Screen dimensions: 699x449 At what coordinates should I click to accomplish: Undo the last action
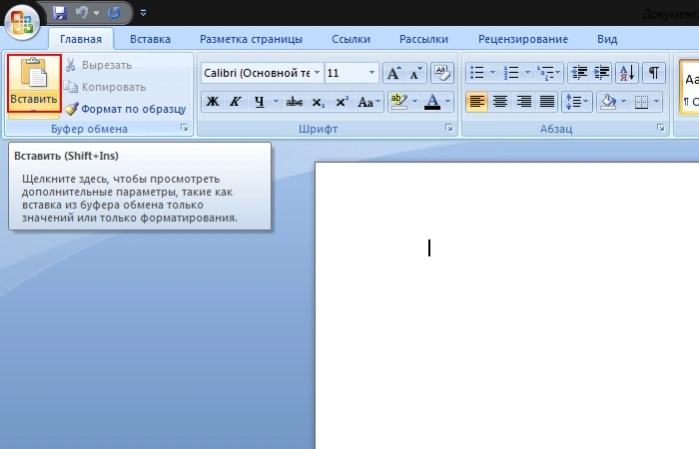(x=81, y=12)
